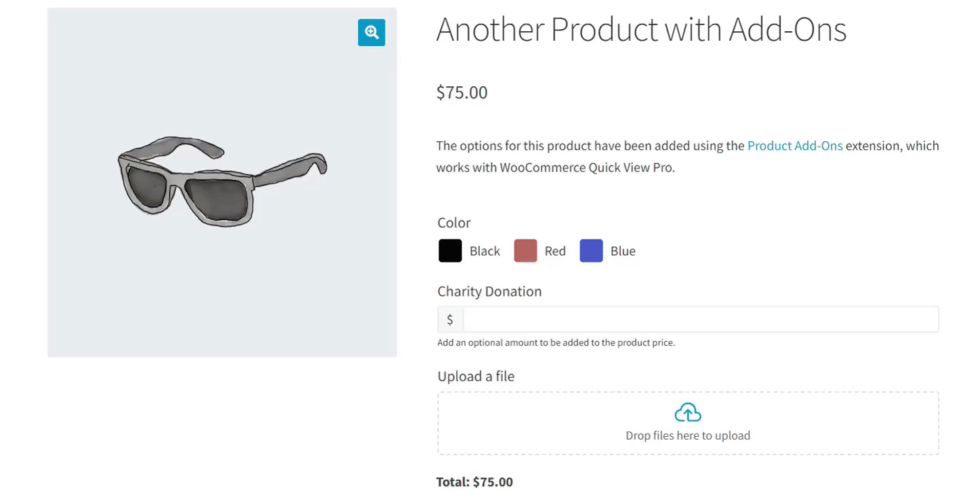Click the 'Another Product with Add-Ons' heading
Viewport: 980px width, 502px height.
coord(641,30)
